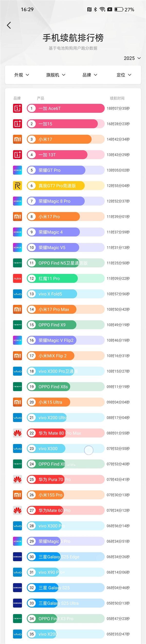Image resolution: width=146 pixels, height=644 pixels.
Task: Click the Huawei logo beside Mate 80 Pro Max
Action: (18, 433)
